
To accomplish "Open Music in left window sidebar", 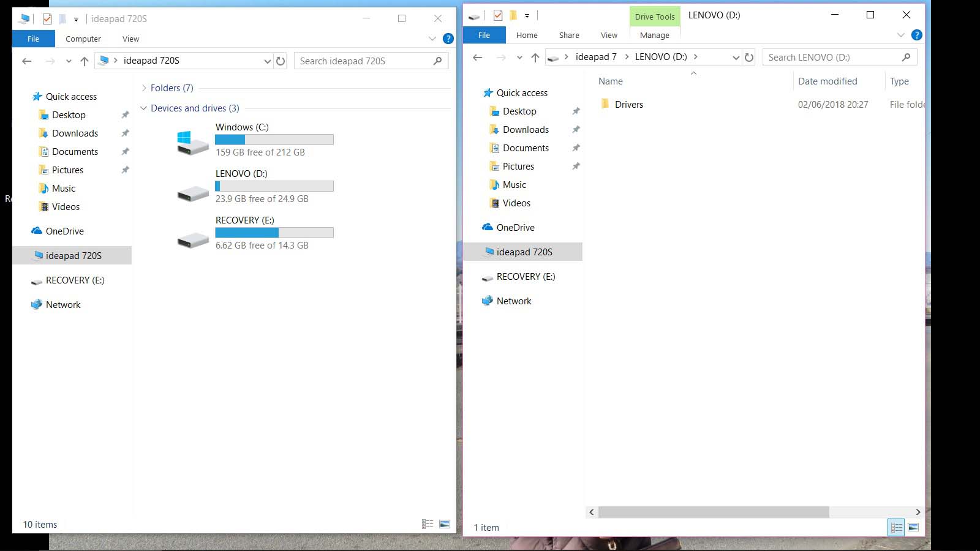I will [64, 188].
